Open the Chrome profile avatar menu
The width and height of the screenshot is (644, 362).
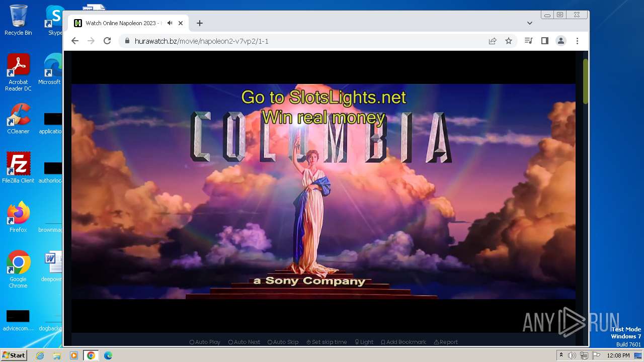tap(560, 41)
